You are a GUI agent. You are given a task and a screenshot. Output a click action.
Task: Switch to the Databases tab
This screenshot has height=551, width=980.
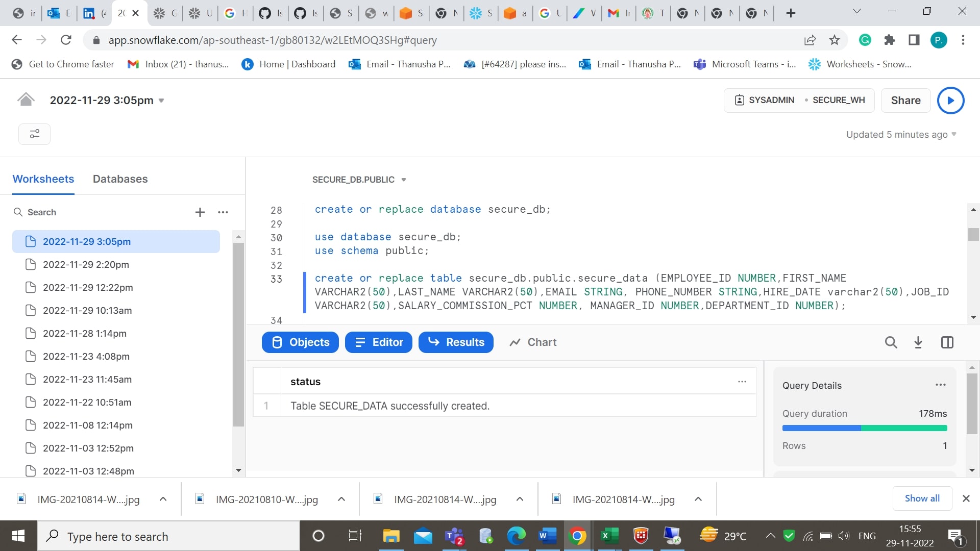coord(120,179)
